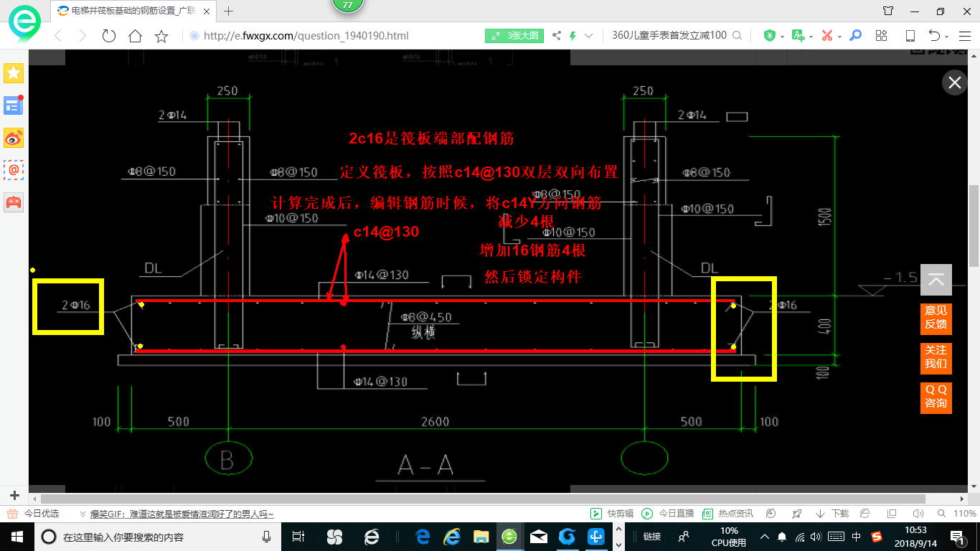Image resolution: width=980 pixels, height=551 pixels.
Task: Click the browser skin shirt icon
Action: (888, 11)
